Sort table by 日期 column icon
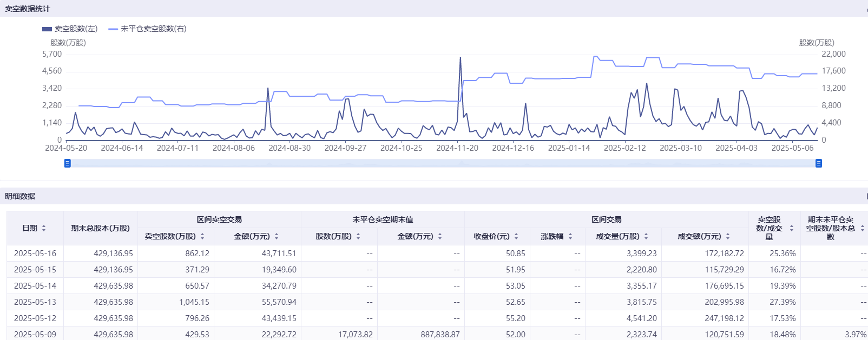868x340 pixels. (44, 228)
